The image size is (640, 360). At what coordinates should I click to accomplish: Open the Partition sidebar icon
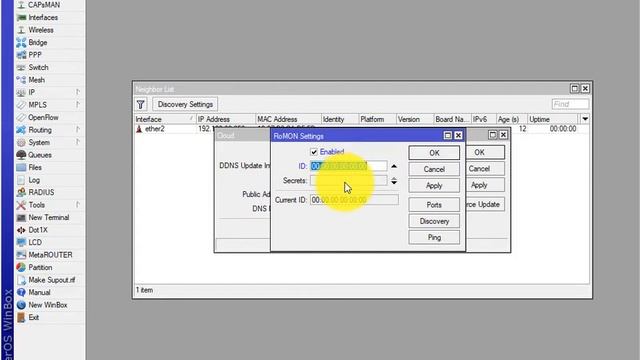click(21, 267)
